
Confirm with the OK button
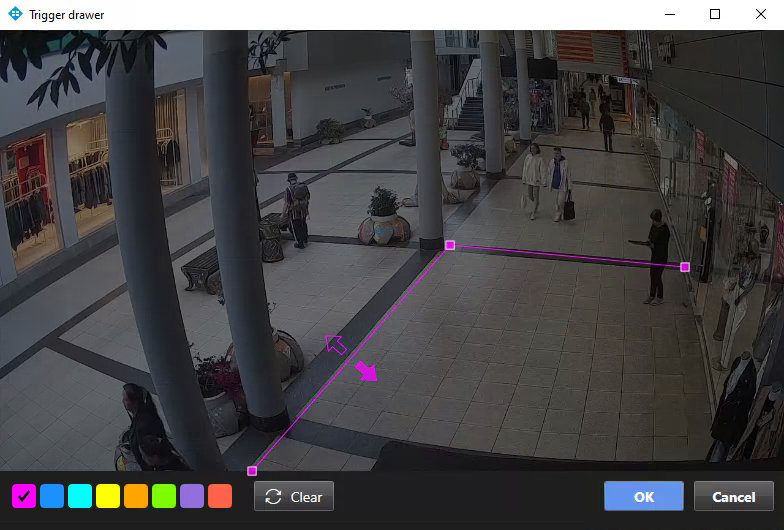644,496
